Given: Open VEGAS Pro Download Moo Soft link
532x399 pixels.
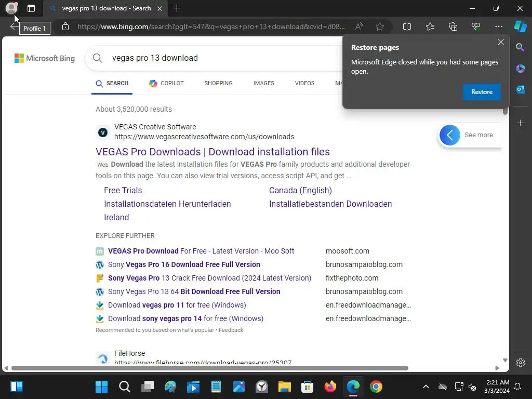Looking at the screenshot, I should point(201,251).
